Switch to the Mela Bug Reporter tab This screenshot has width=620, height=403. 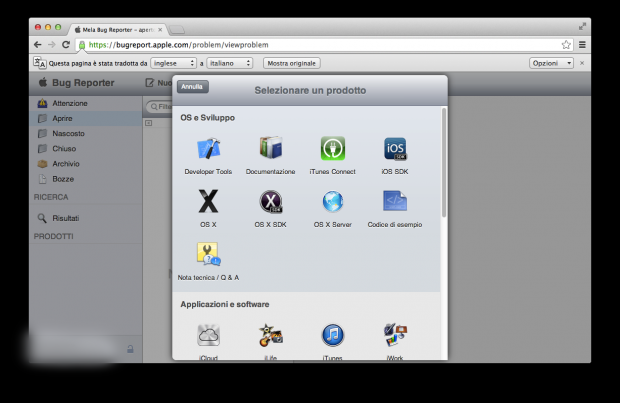(x=118, y=30)
